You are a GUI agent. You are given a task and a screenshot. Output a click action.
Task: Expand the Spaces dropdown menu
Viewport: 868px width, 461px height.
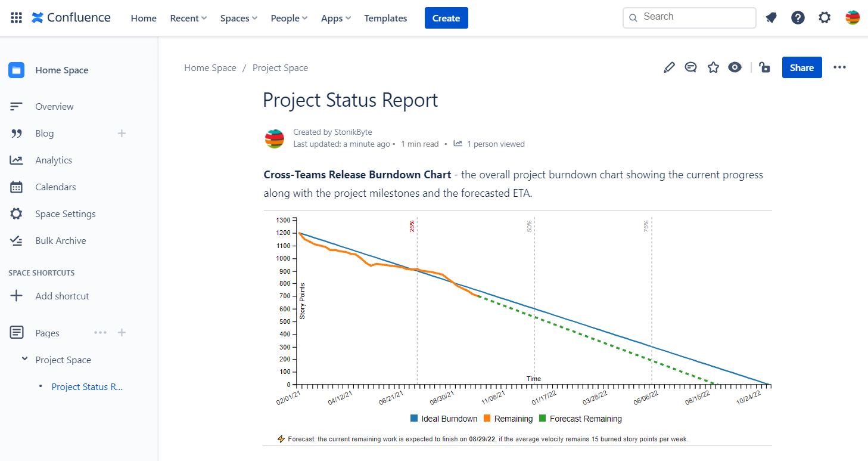(x=238, y=18)
